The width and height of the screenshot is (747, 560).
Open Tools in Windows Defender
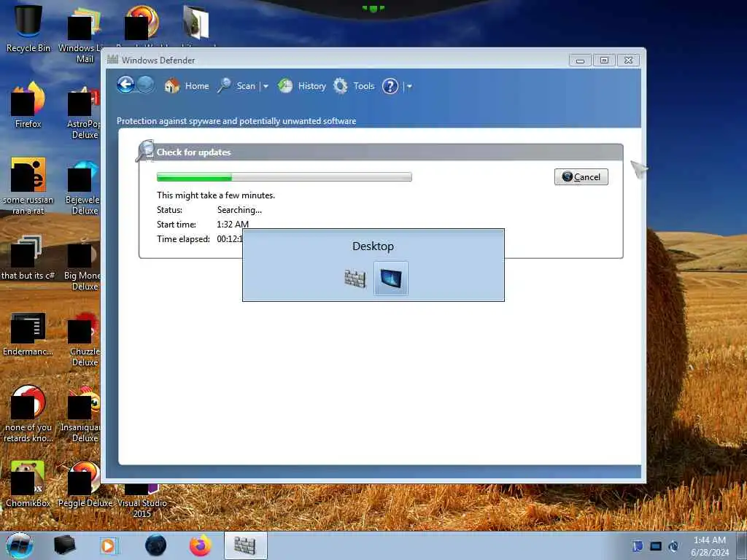click(x=354, y=86)
